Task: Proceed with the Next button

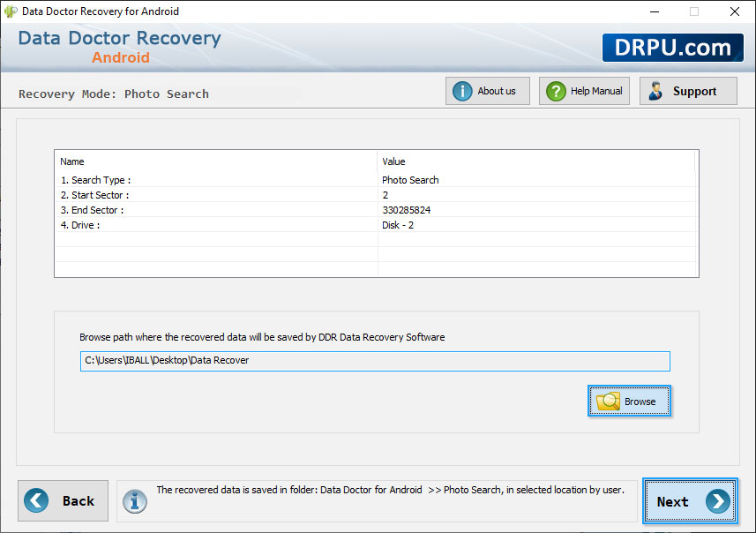Action: point(690,501)
